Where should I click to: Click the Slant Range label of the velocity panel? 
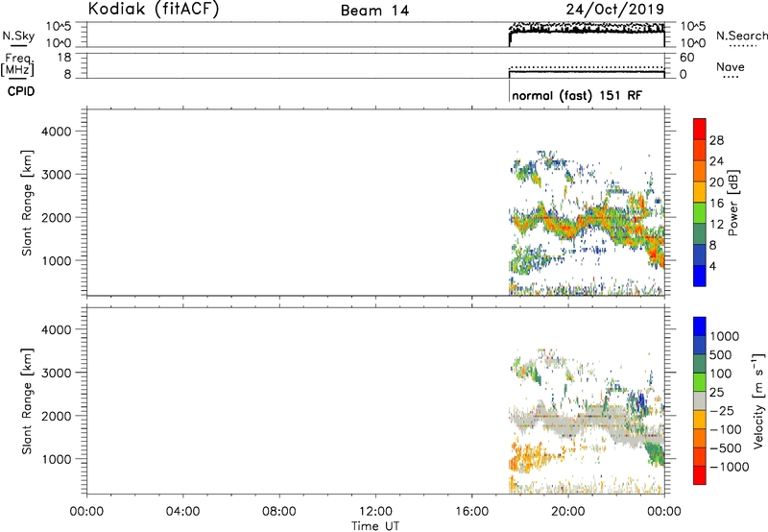coord(27,400)
